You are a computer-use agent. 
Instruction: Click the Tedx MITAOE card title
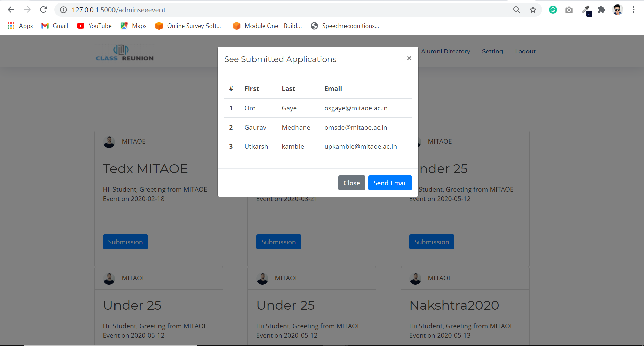pos(145,169)
